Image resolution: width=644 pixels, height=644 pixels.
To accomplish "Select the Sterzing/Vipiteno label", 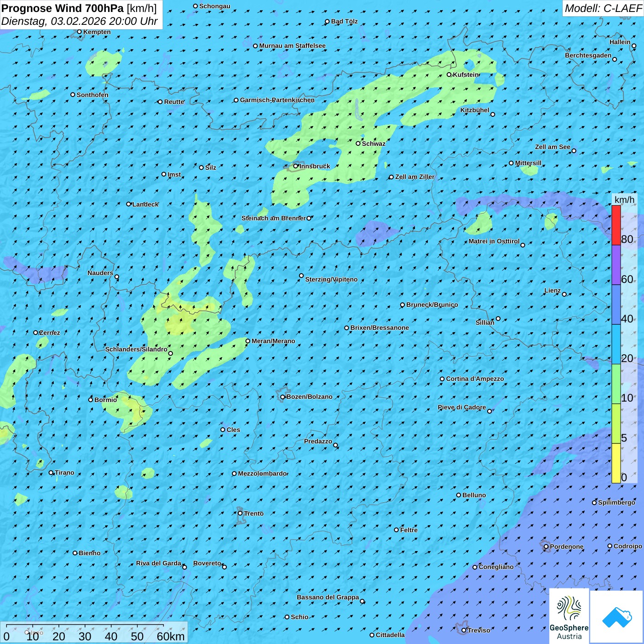I will pyautogui.click(x=331, y=279).
